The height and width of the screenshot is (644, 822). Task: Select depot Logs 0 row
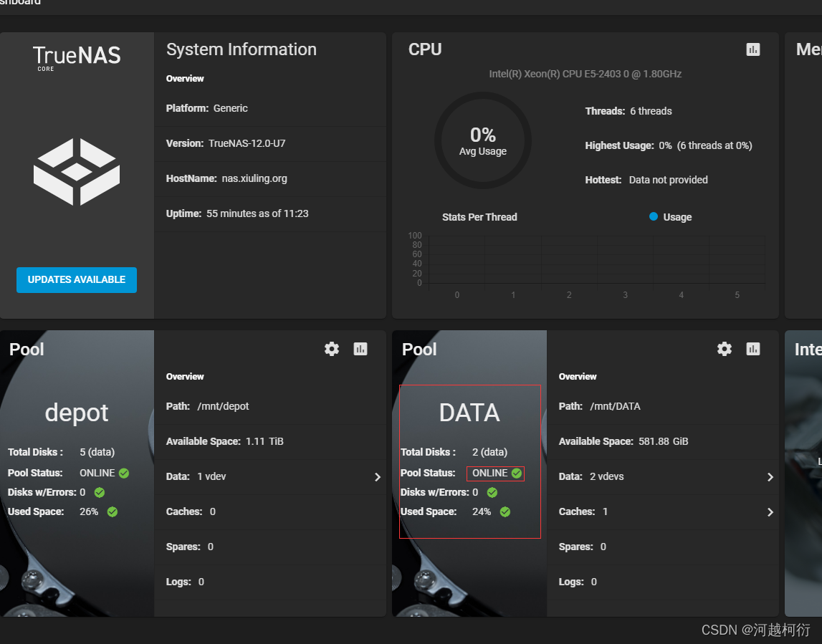click(x=270, y=582)
